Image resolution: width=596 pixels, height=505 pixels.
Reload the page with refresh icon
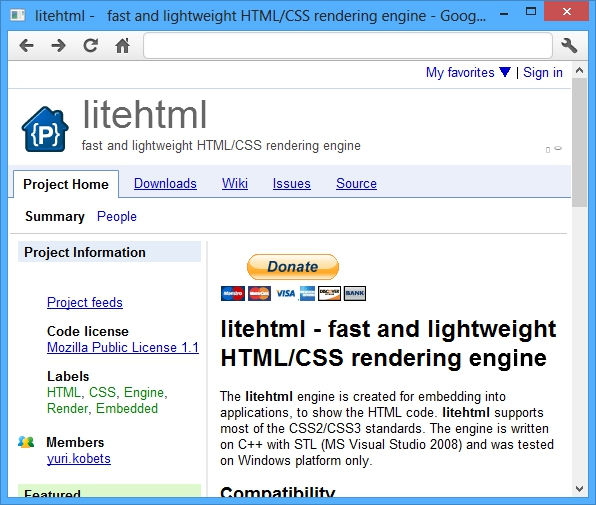pyautogui.click(x=90, y=46)
